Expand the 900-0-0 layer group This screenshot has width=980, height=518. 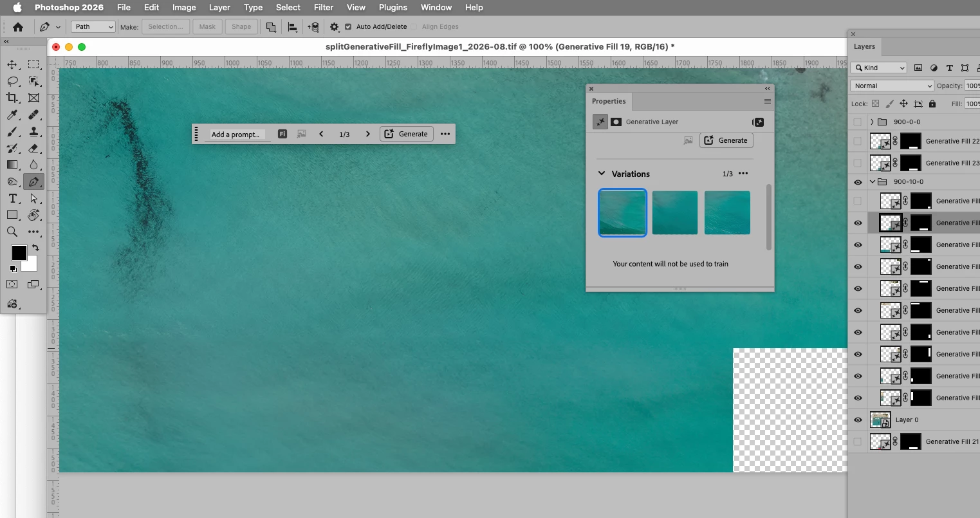coord(873,122)
